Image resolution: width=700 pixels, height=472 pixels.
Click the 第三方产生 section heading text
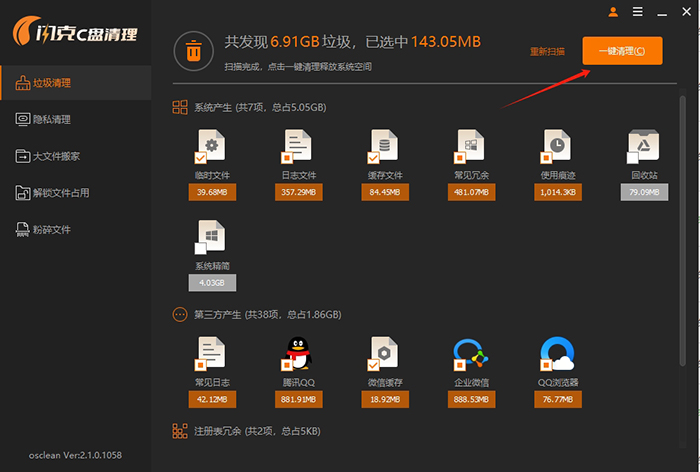tap(267, 315)
